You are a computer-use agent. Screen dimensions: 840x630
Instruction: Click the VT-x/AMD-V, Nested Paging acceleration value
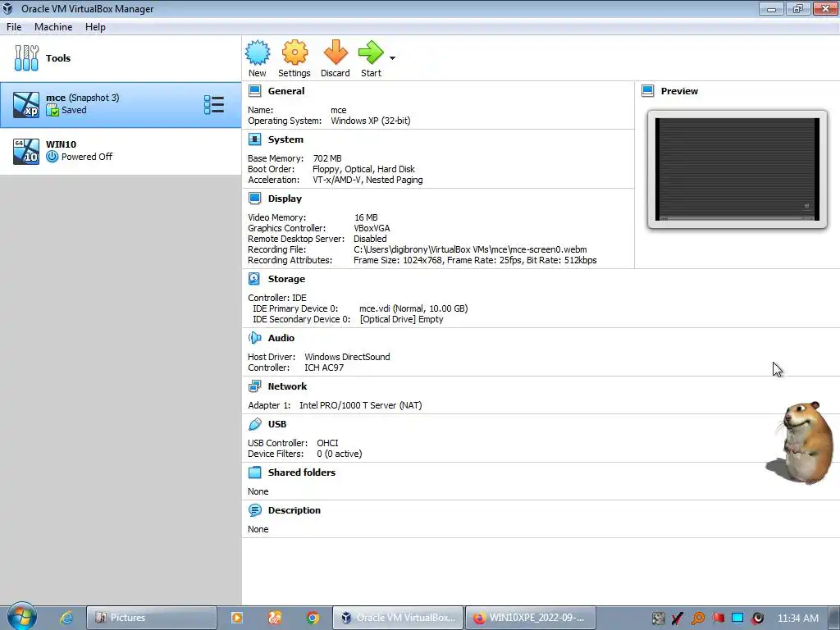coord(367,180)
